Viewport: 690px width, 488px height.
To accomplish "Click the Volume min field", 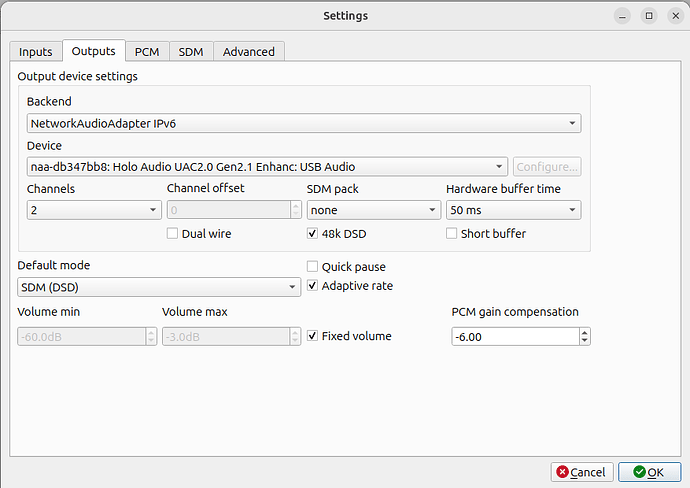I will pyautogui.click(x=81, y=337).
